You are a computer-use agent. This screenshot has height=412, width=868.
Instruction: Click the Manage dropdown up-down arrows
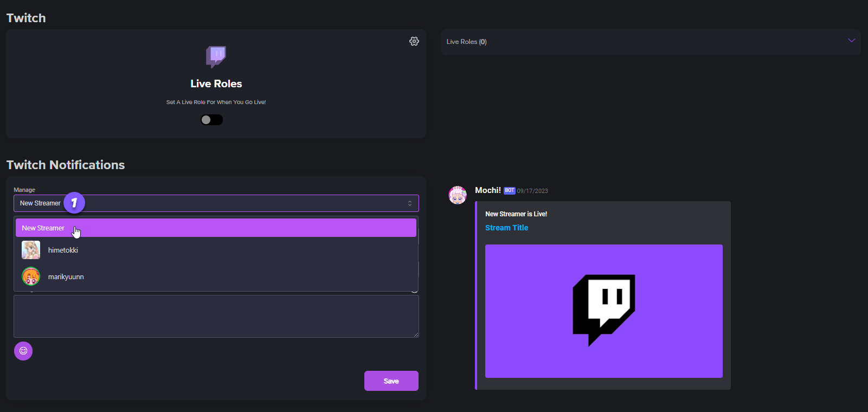[410, 203]
